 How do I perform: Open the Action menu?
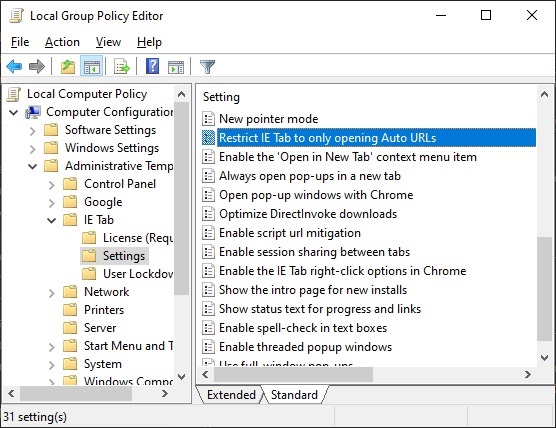[62, 42]
